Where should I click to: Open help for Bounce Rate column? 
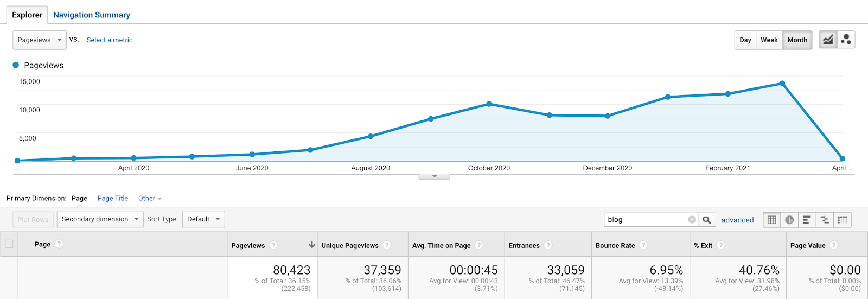(643, 245)
